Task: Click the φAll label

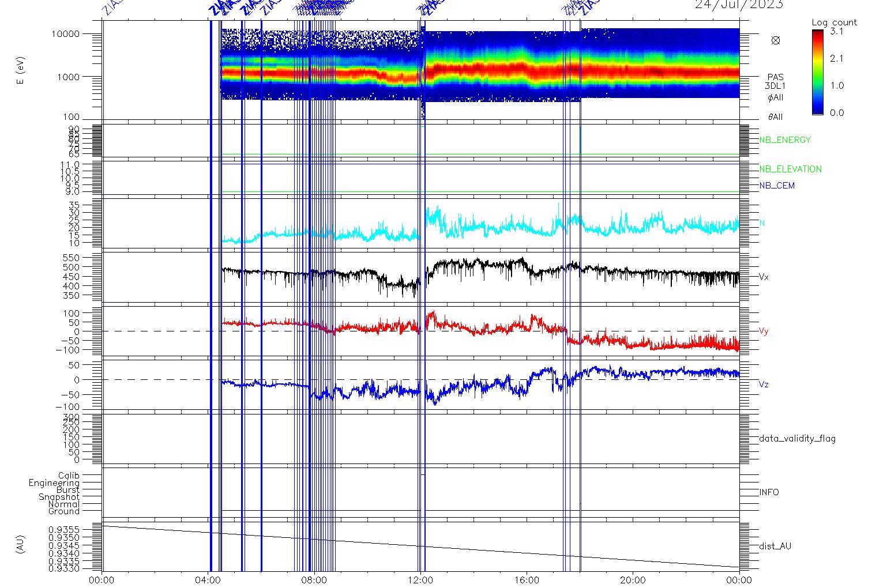Action: point(776,97)
